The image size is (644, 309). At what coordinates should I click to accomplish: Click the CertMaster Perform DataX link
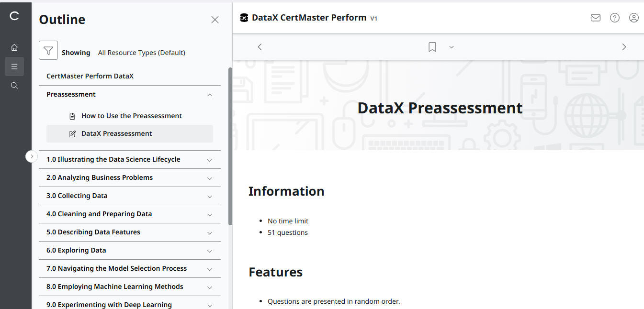[90, 76]
